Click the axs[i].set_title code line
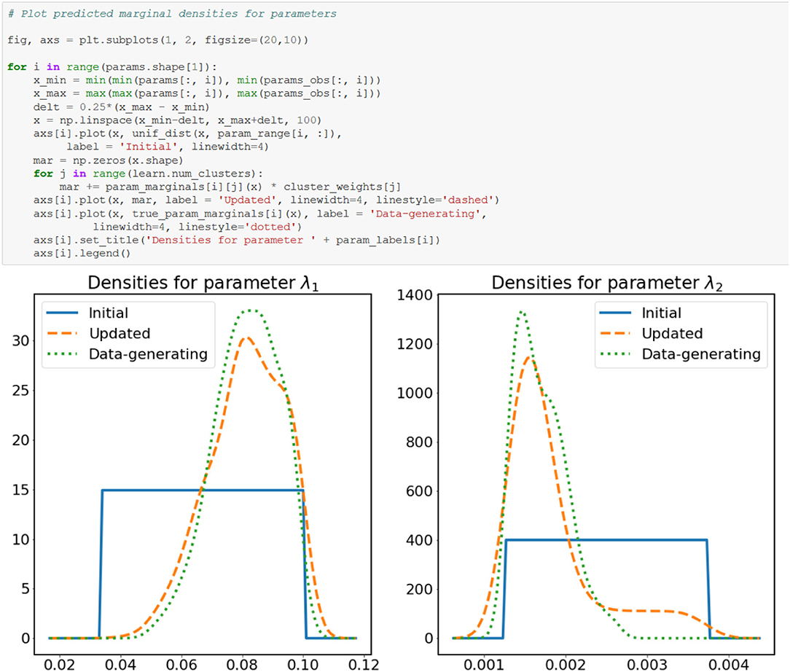 click(237, 241)
